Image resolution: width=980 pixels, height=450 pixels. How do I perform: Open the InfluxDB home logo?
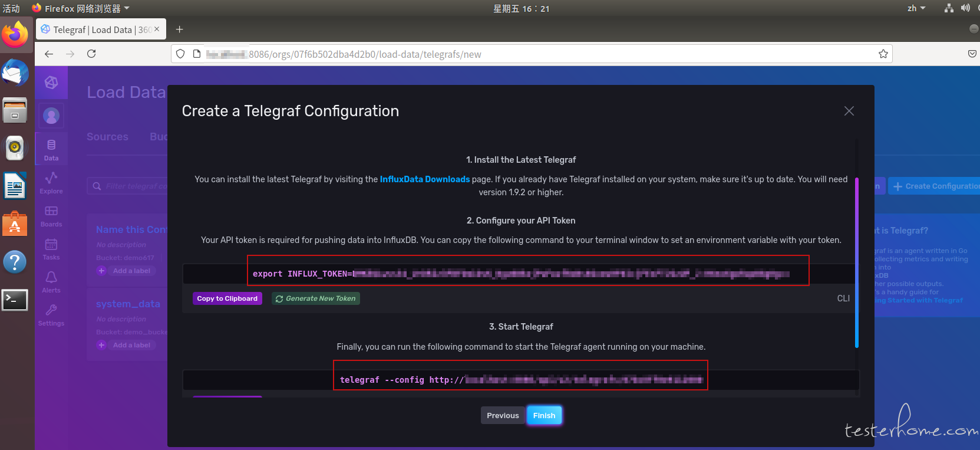[51, 83]
